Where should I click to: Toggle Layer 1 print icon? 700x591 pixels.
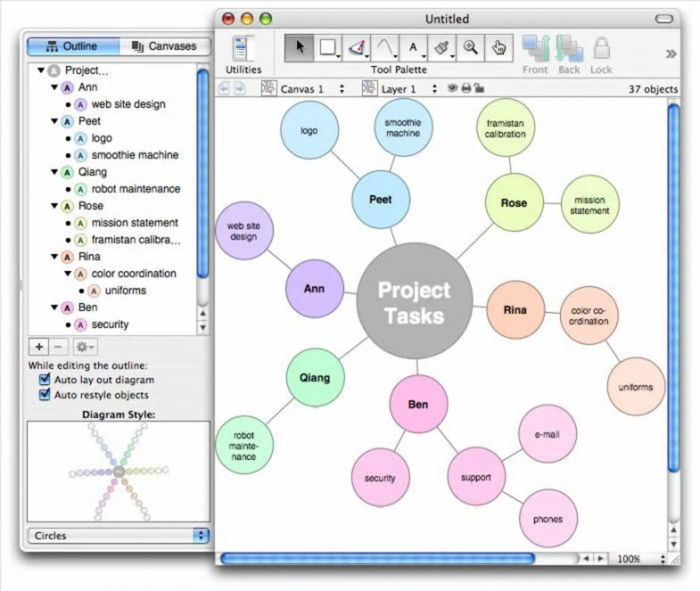(x=466, y=88)
